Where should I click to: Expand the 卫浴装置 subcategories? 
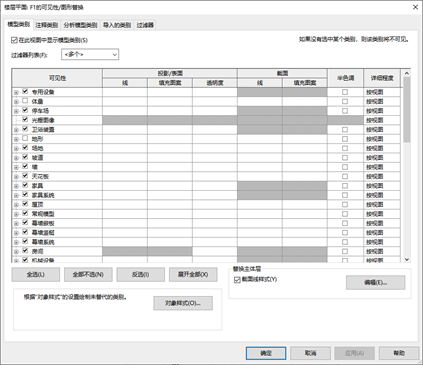(16, 130)
